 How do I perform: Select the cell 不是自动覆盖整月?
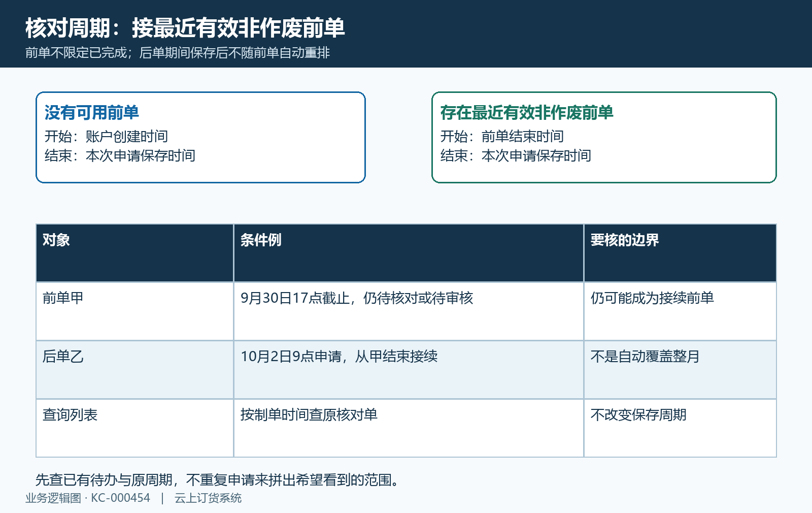pyautogui.click(x=680, y=370)
